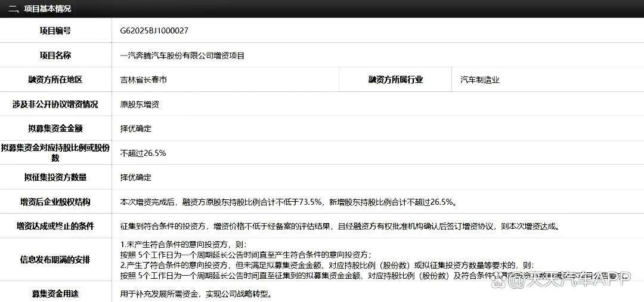644x302 pixels.
Task: Click the label 拟征集投资方数量
Action: (x=55, y=177)
